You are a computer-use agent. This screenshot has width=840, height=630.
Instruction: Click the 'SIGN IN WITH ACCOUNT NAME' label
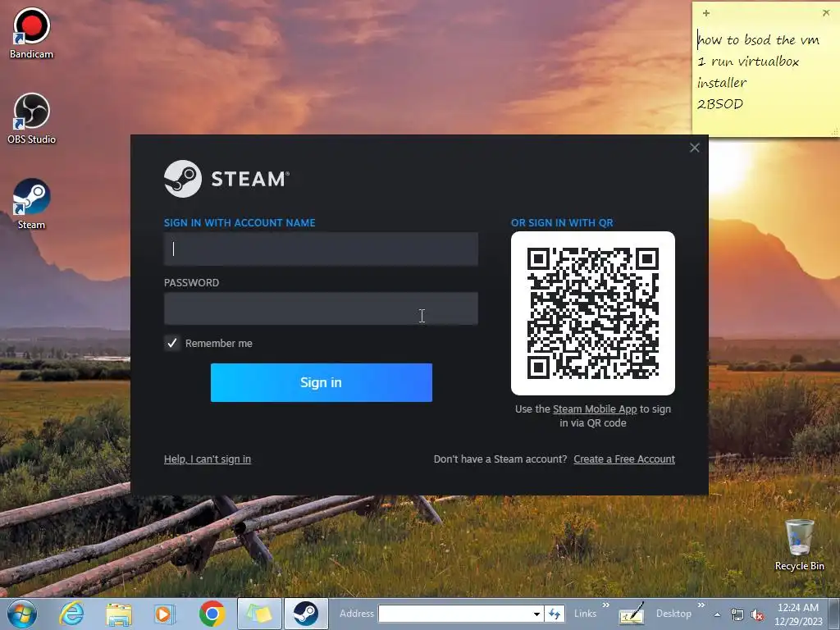240,223
